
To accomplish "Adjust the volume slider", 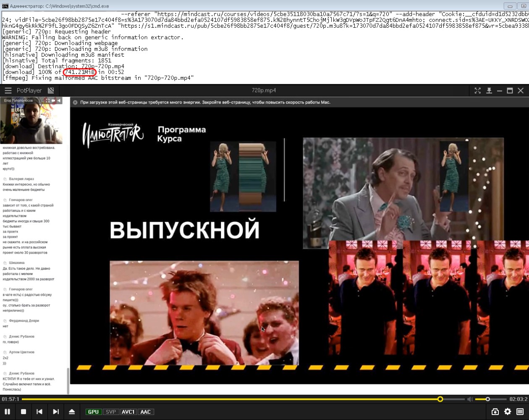I will tap(491, 399).
